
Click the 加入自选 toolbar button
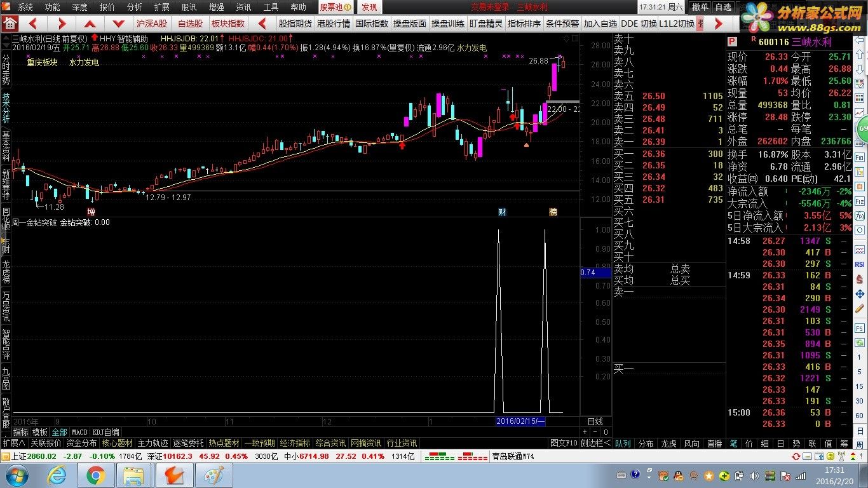600,24
